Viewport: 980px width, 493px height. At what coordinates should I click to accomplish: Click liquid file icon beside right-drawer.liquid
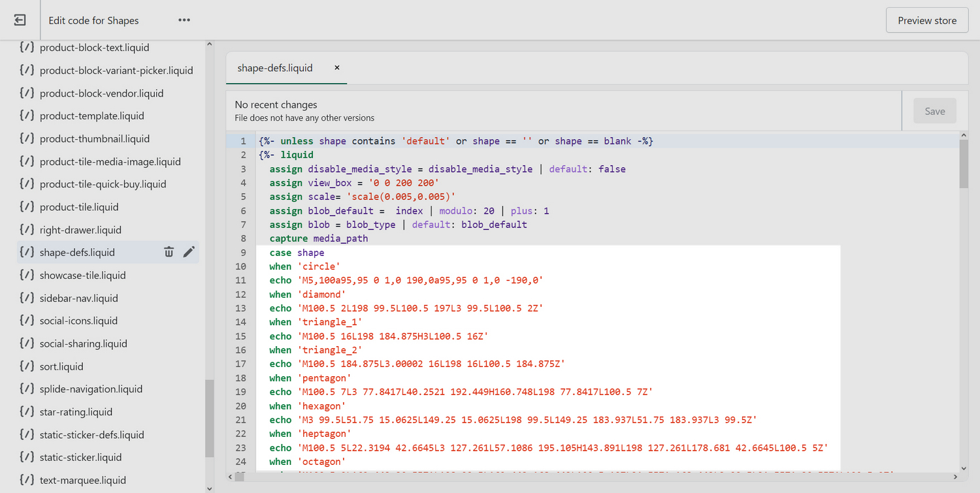click(27, 229)
